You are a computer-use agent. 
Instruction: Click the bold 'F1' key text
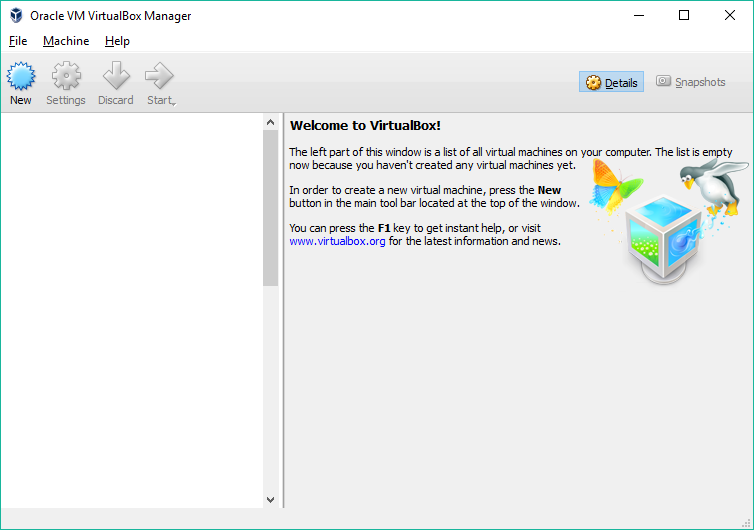click(384, 228)
